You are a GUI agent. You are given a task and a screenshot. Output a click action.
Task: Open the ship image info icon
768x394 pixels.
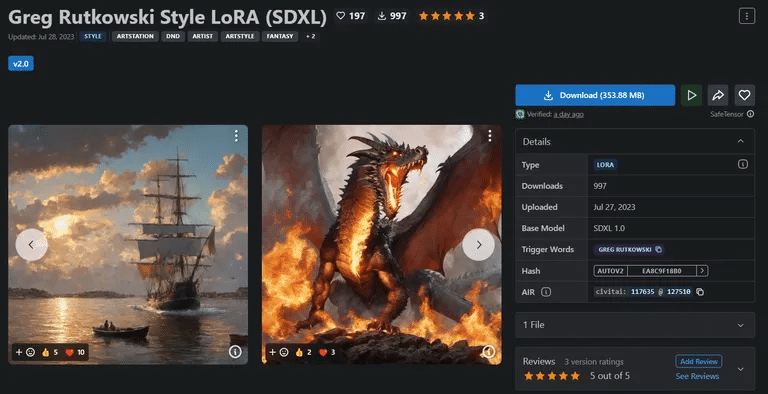[x=235, y=351]
